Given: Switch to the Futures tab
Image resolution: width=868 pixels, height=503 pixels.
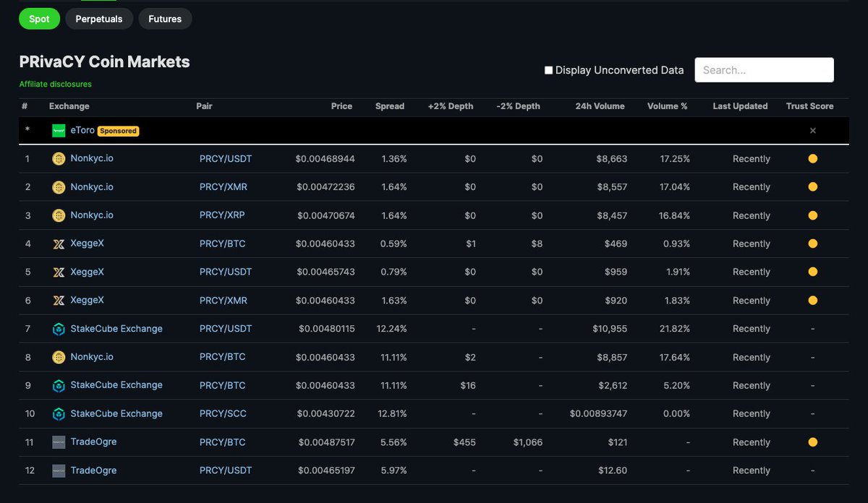Looking at the screenshot, I should click(165, 19).
